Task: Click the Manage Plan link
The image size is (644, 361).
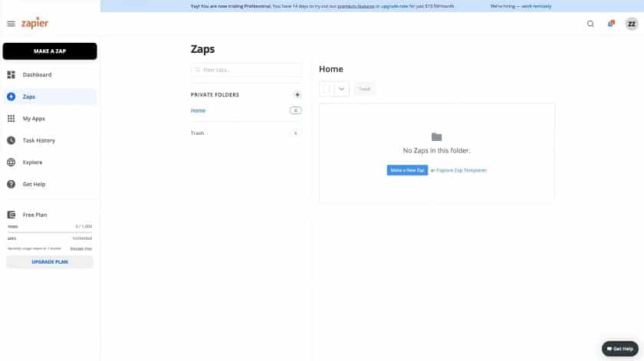Action: click(x=81, y=248)
